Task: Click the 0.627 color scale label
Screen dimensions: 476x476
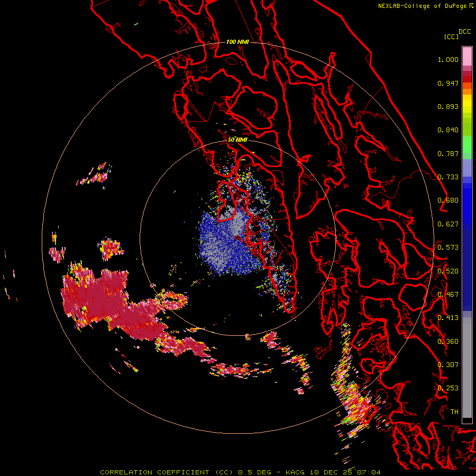Action: pyautogui.click(x=448, y=224)
